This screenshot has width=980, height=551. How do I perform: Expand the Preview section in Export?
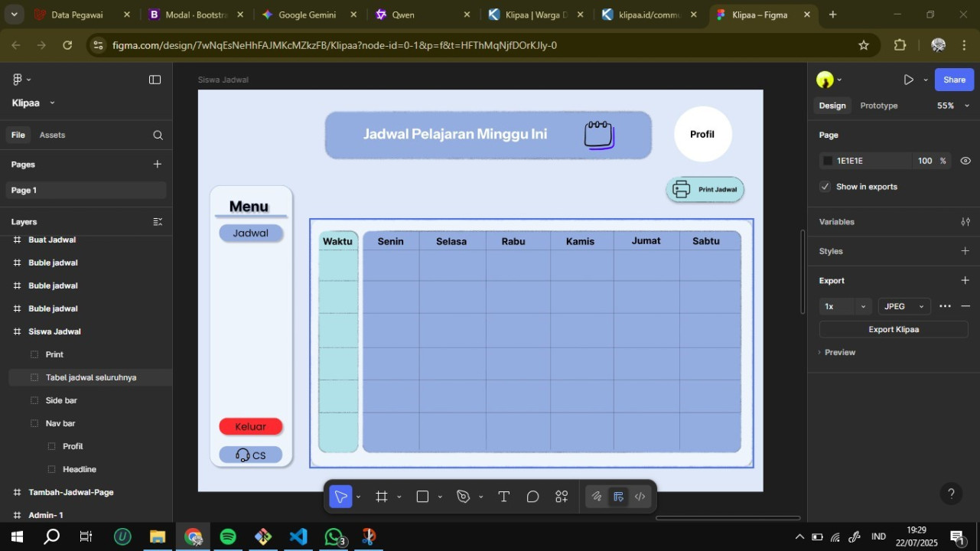(x=839, y=352)
